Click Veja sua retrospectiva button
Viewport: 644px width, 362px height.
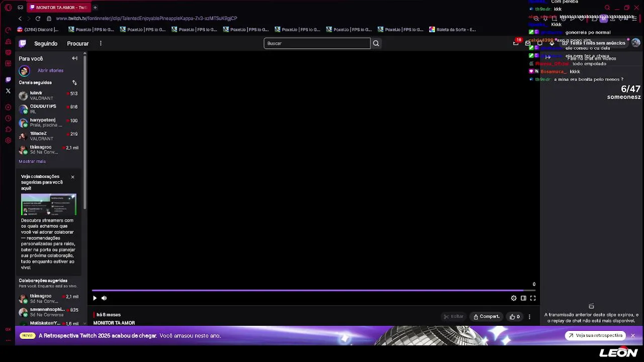click(x=595, y=335)
